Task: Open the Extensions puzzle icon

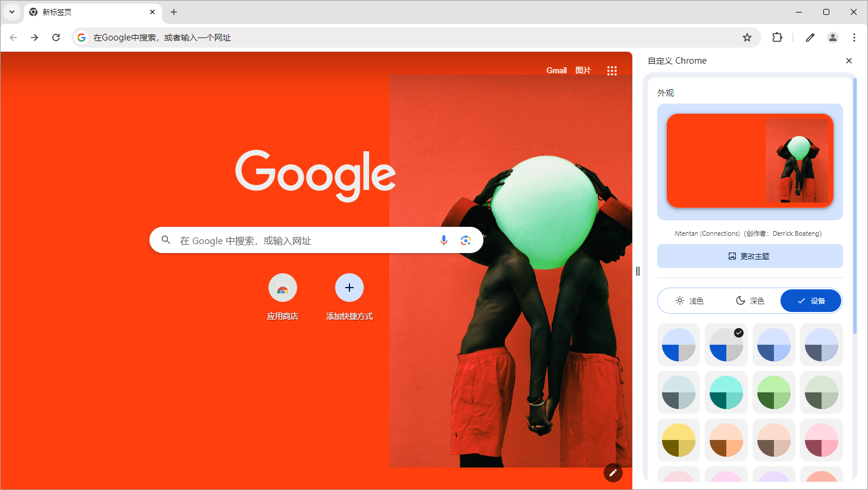Action: click(x=777, y=38)
